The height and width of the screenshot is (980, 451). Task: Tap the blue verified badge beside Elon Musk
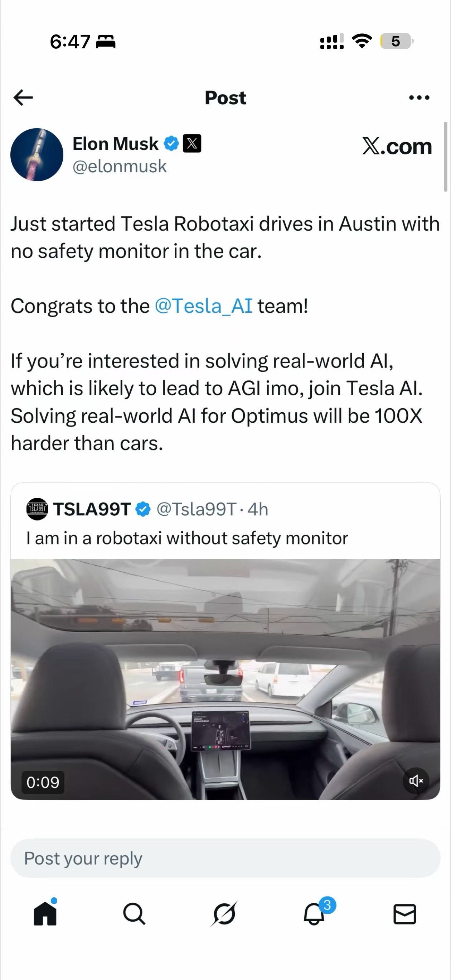point(171,144)
